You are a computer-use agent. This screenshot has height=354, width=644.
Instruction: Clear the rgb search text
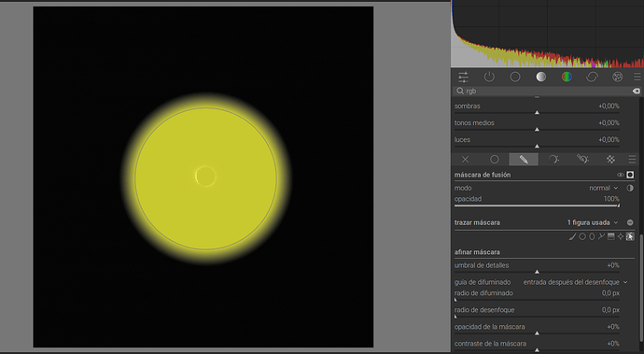coord(636,91)
